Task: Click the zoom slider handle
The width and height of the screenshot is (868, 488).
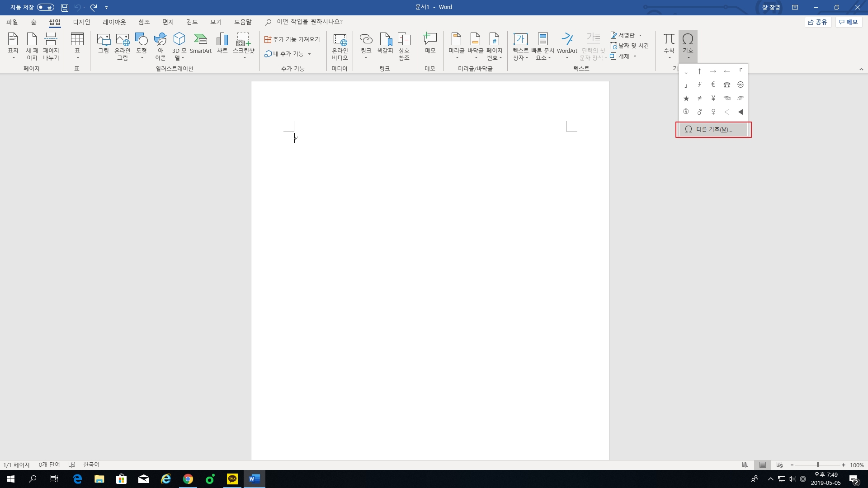Action: (x=818, y=465)
